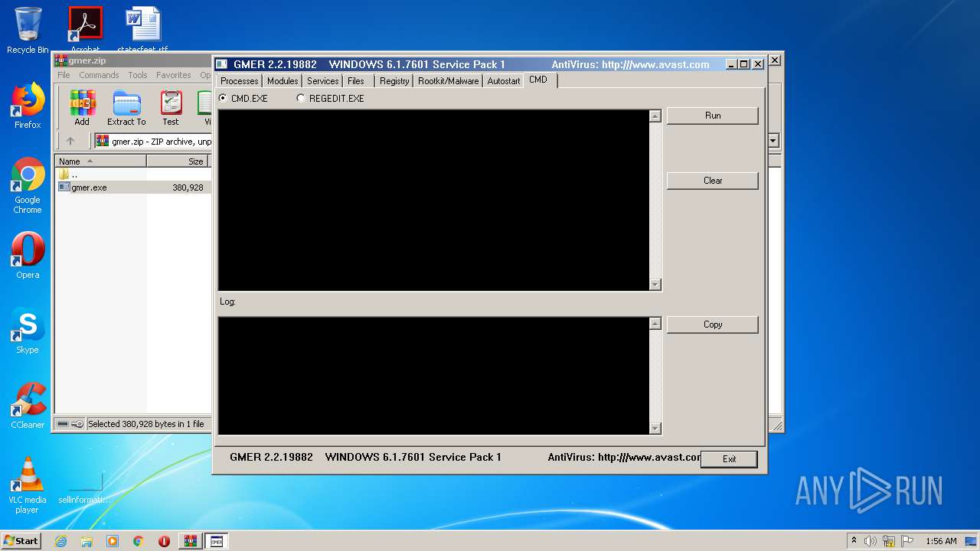Click the WinRAR status bar drive icon
The image size is (980, 551).
click(62, 424)
